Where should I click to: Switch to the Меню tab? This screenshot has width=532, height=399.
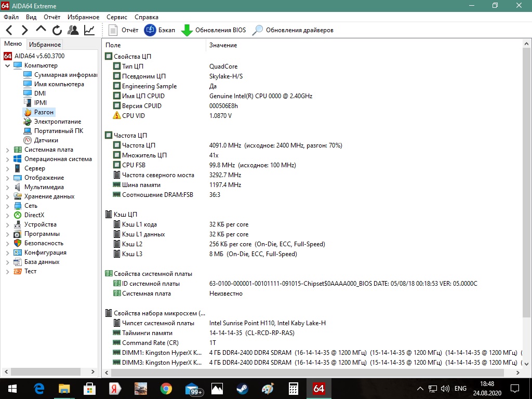pyautogui.click(x=13, y=44)
